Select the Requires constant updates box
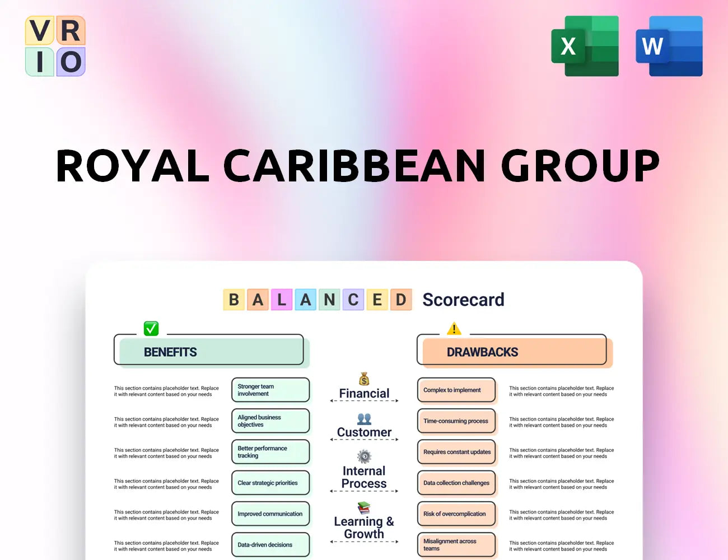This screenshot has height=560, width=728. 456,452
